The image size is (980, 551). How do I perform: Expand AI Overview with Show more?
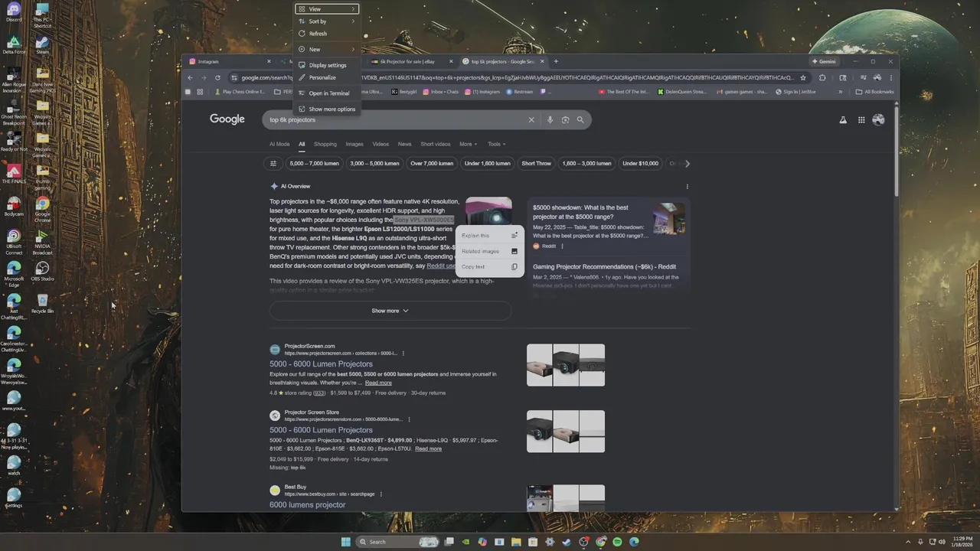point(390,311)
